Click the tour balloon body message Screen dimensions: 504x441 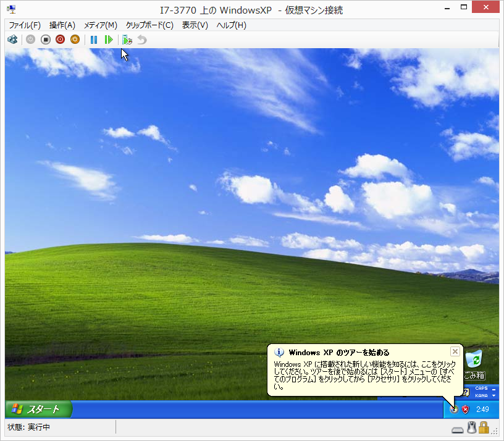coord(364,376)
